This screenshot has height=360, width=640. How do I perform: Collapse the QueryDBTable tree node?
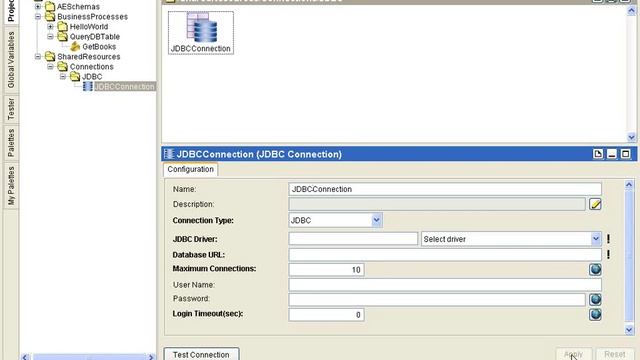[51, 37]
